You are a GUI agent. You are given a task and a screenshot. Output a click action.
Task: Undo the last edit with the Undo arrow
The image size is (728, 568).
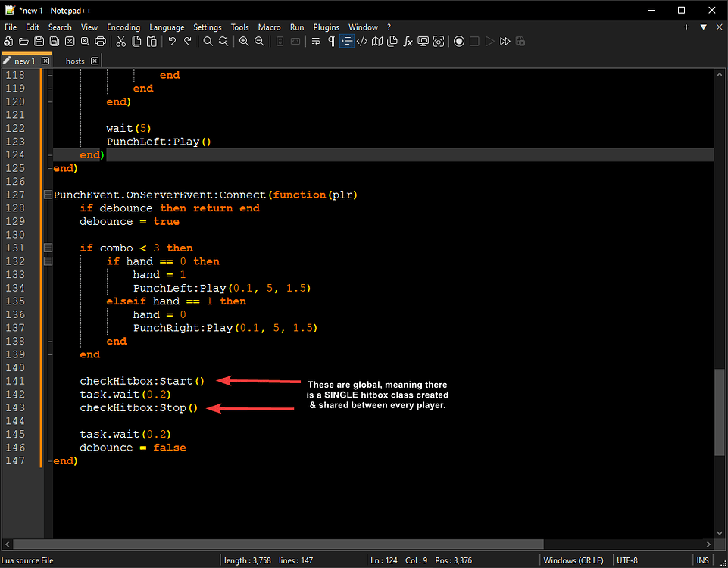click(x=171, y=41)
